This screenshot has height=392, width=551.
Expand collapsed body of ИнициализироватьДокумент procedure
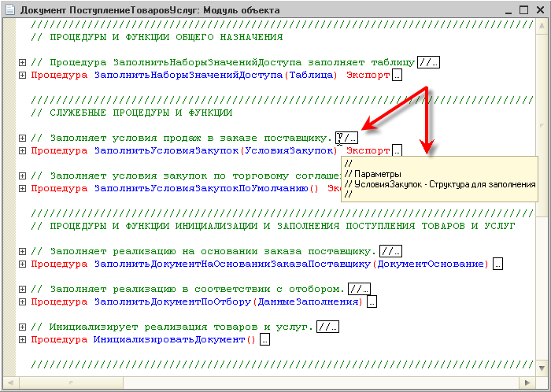(x=265, y=340)
